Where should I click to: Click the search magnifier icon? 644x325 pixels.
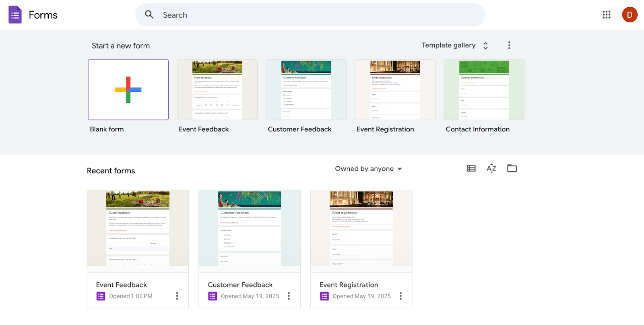(x=149, y=15)
